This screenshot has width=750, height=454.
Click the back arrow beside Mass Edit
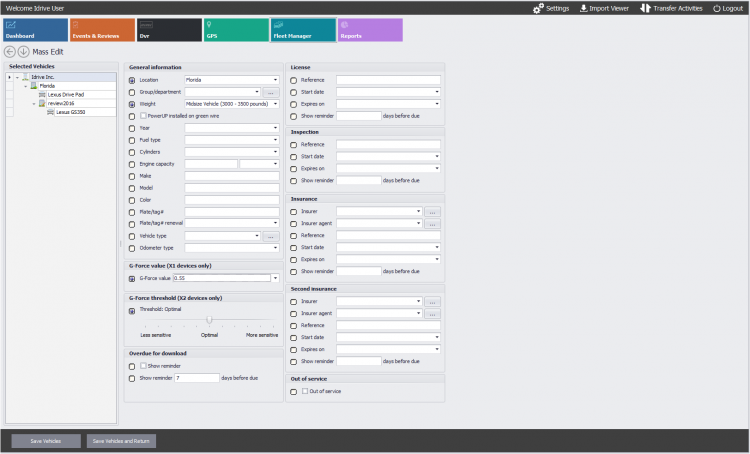point(10,51)
